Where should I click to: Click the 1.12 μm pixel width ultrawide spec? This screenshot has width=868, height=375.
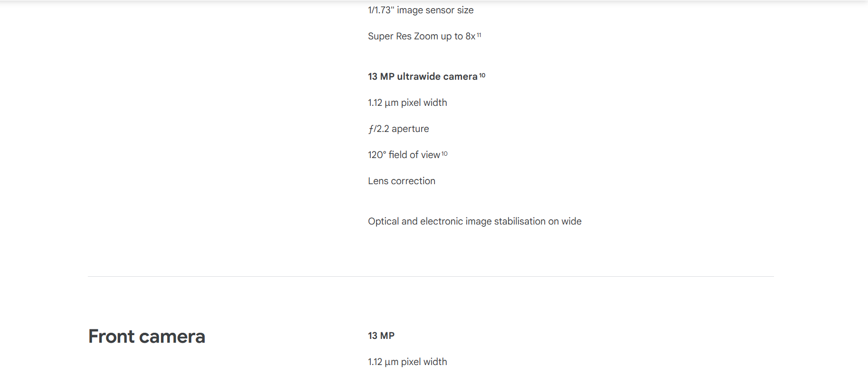[x=407, y=103]
